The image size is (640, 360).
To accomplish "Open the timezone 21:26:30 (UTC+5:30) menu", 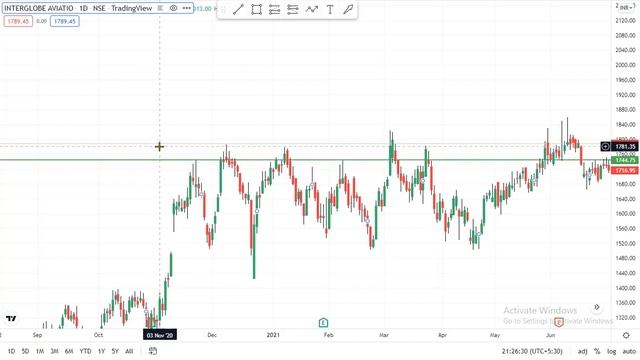I will click(x=532, y=351).
